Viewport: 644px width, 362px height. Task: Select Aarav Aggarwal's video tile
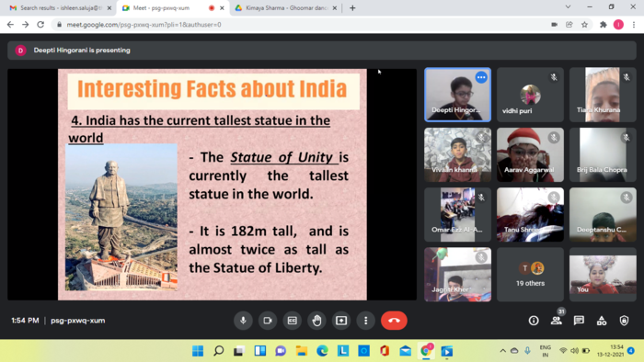pyautogui.click(x=530, y=154)
